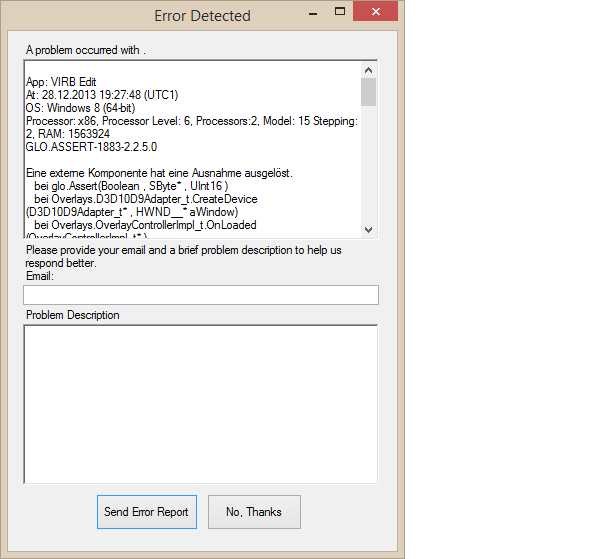Click the Processor x86 details line

(192, 121)
